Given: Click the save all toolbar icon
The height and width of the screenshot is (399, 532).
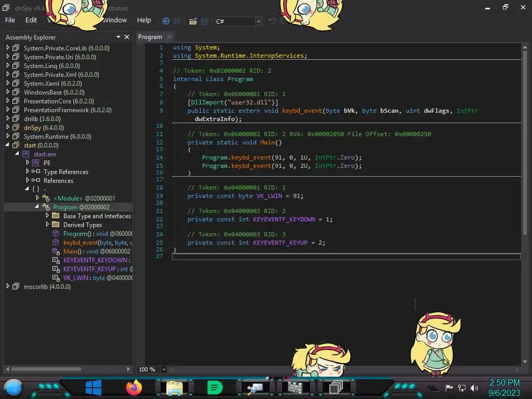Looking at the screenshot, I should coord(204,21).
